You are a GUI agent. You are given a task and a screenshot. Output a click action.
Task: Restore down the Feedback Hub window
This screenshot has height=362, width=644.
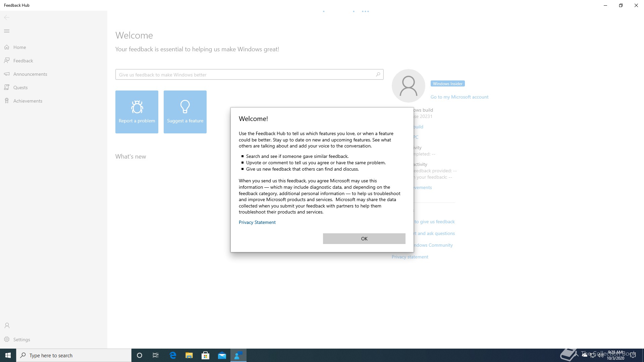pyautogui.click(x=621, y=5)
